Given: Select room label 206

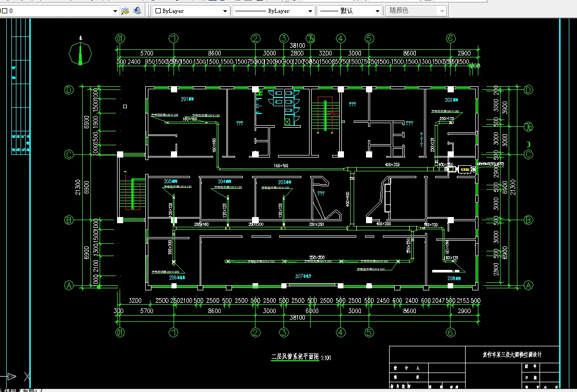Looking at the screenshot, I should pos(177,278).
